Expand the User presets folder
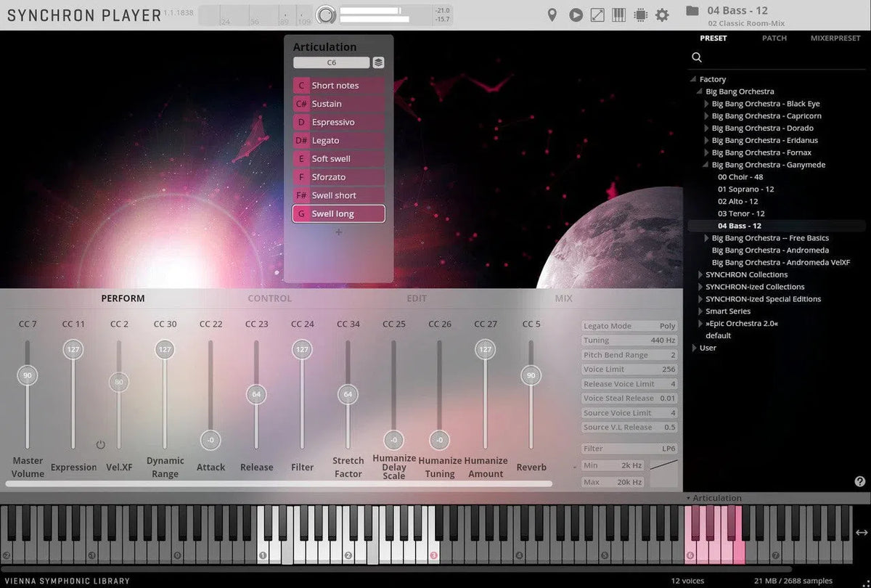Image resolution: width=871 pixels, height=588 pixels. (694, 348)
